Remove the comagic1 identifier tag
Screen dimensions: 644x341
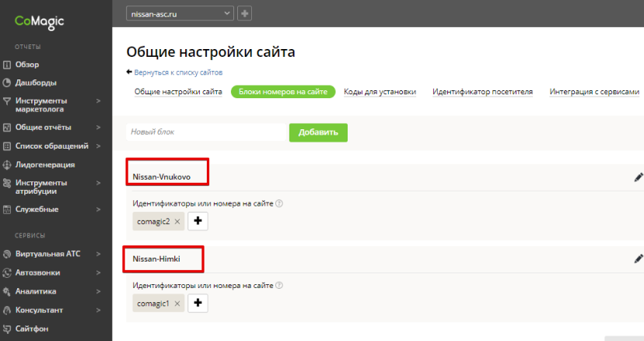click(177, 304)
